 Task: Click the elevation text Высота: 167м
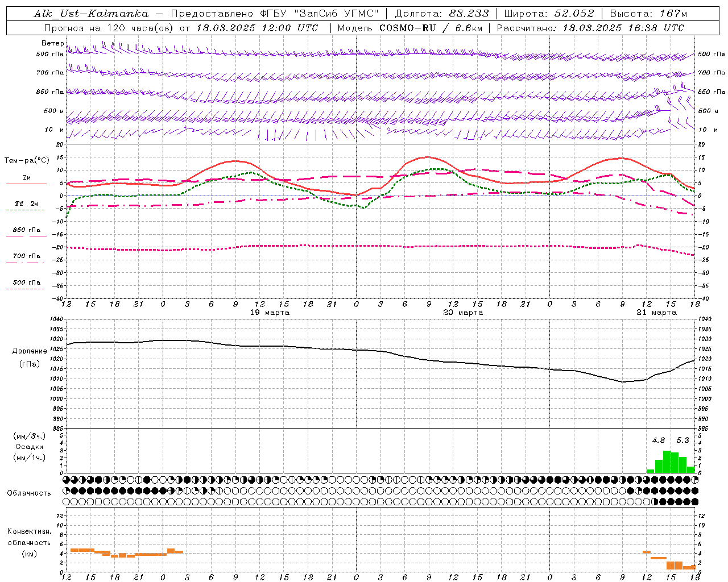coord(648,14)
